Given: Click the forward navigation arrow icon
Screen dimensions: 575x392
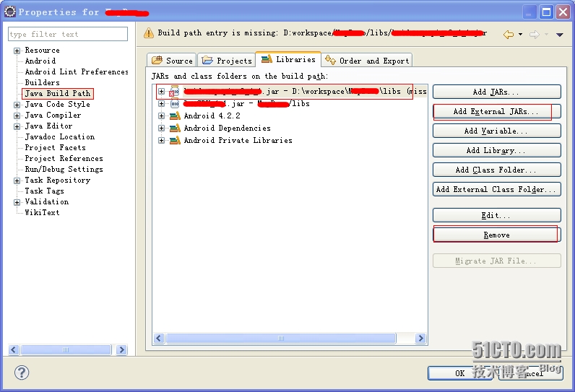Looking at the screenshot, I should [x=535, y=35].
